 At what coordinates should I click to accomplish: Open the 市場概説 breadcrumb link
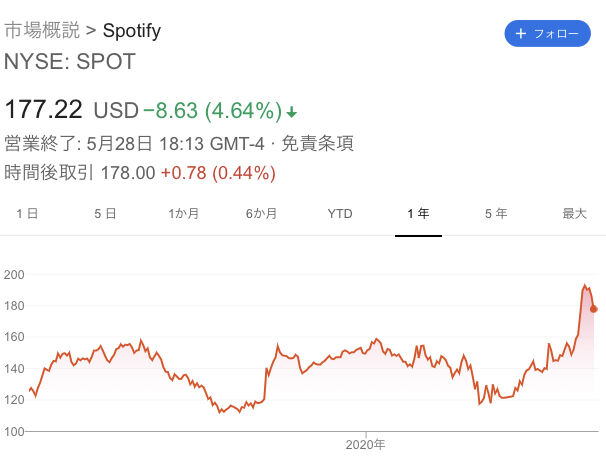(x=43, y=30)
